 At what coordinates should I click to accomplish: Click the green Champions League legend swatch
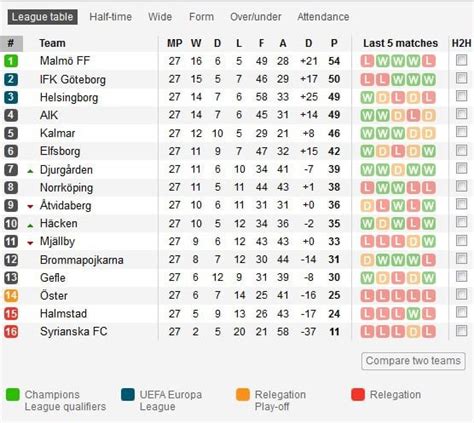point(13,394)
